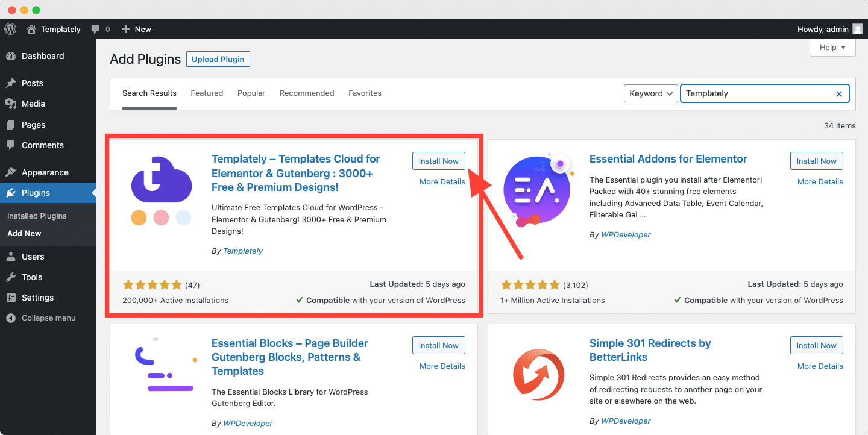The image size is (868, 435).
Task: Clear the search field with the X icon
Action: (838, 93)
